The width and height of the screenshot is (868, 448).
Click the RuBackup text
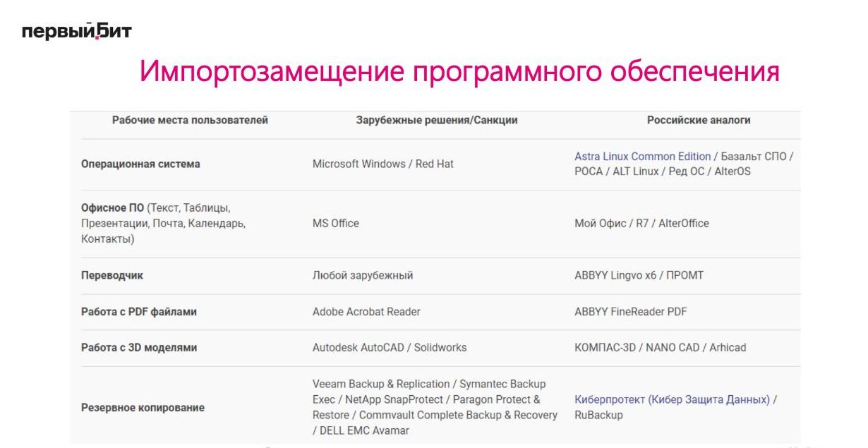coord(598,415)
